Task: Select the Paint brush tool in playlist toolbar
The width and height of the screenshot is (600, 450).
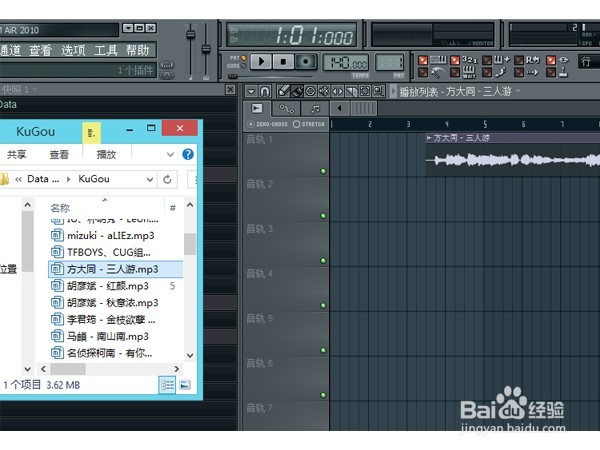Action: point(297,91)
